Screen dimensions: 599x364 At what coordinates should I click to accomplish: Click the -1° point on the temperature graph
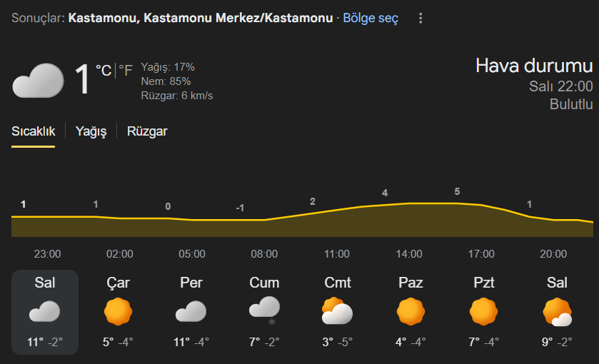pos(241,208)
